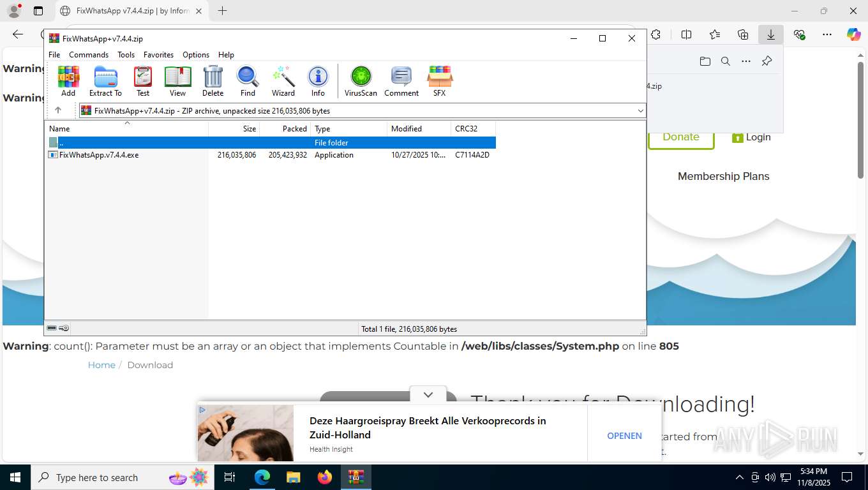
Task: Sort by Size column header
Action: (234, 129)
